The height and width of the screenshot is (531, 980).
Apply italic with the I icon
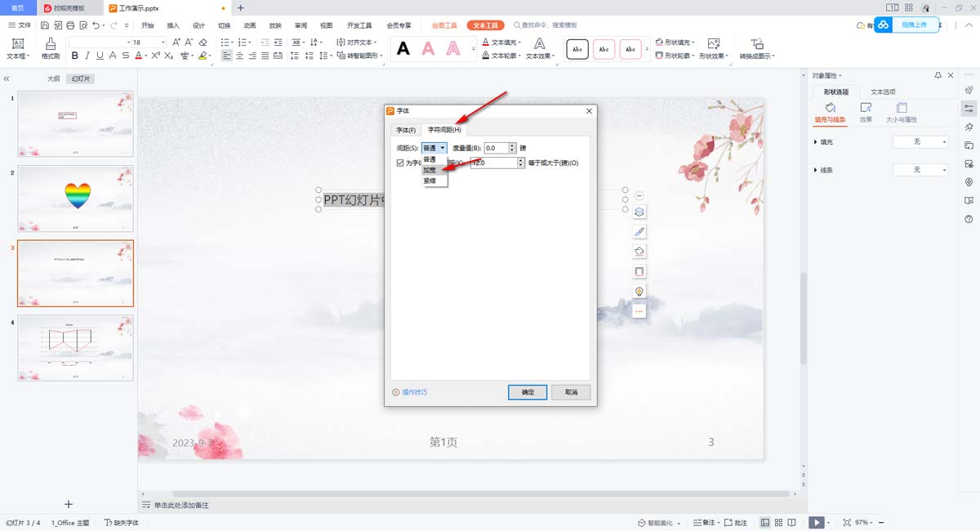click(87, 56)
